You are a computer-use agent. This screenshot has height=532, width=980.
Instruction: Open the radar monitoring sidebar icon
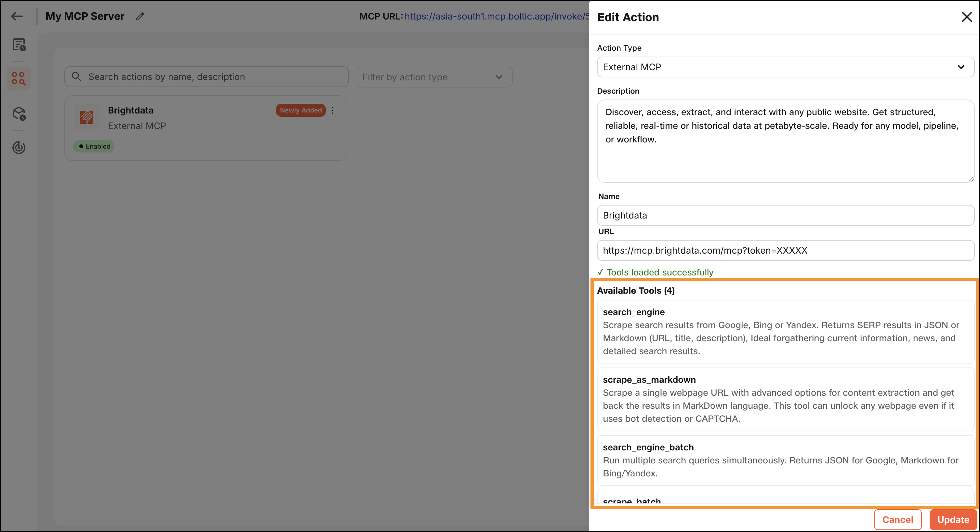pos(19,147)
